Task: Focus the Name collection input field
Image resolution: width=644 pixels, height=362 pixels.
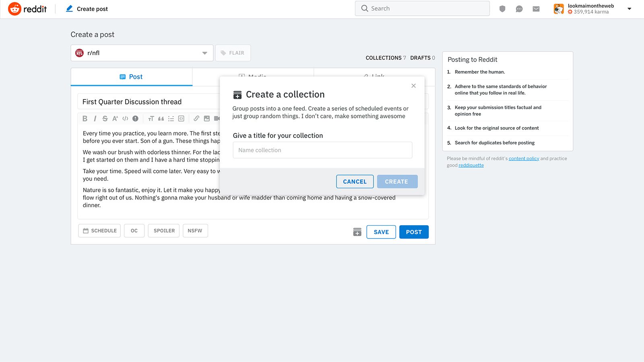Action: point(322,150)
